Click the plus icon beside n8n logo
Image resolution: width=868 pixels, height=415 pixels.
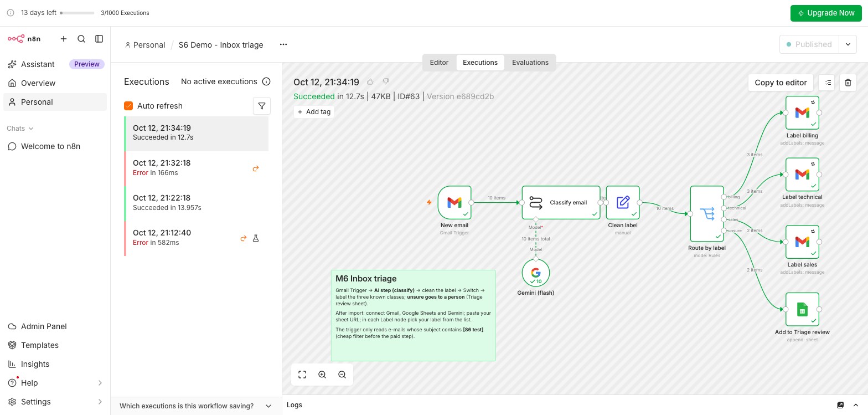click(64, 39)
